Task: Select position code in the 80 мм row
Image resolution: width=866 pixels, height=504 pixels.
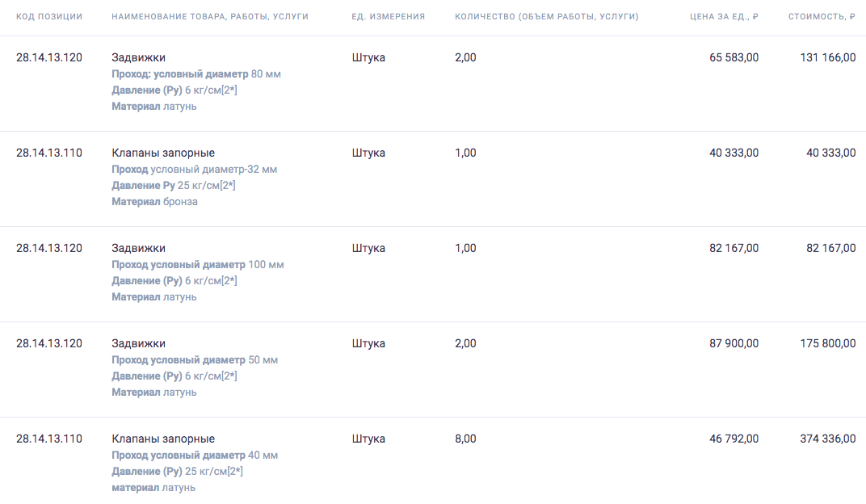Action: click(49, 57)
